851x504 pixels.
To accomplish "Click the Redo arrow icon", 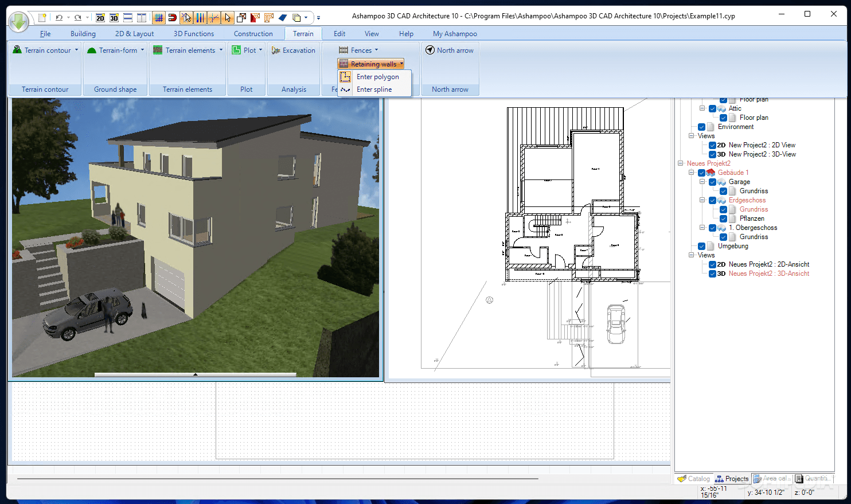I will tap(78, 18).
